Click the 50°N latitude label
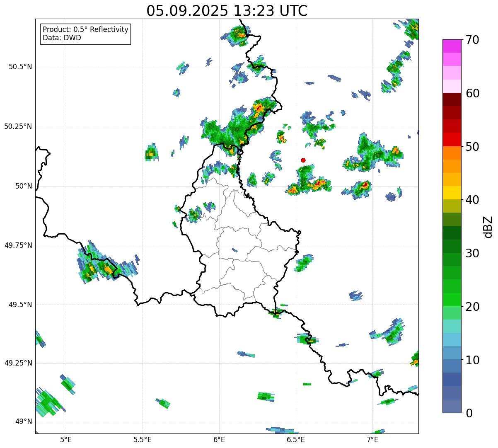 coord(24,186)
